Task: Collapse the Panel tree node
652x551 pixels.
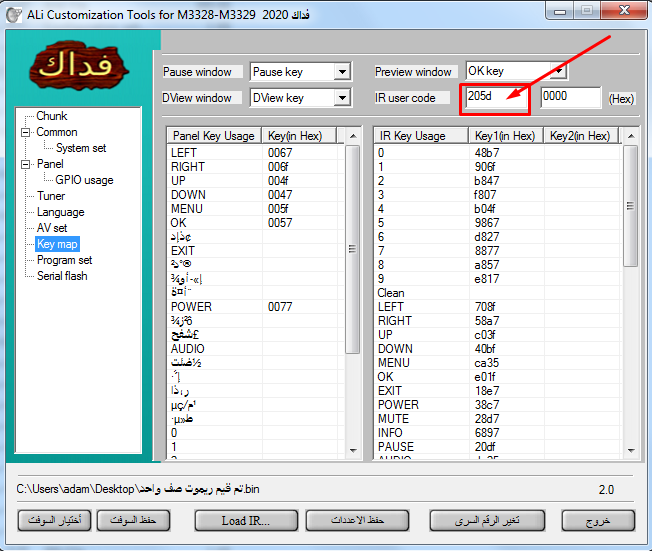Action: pos(26,164)
